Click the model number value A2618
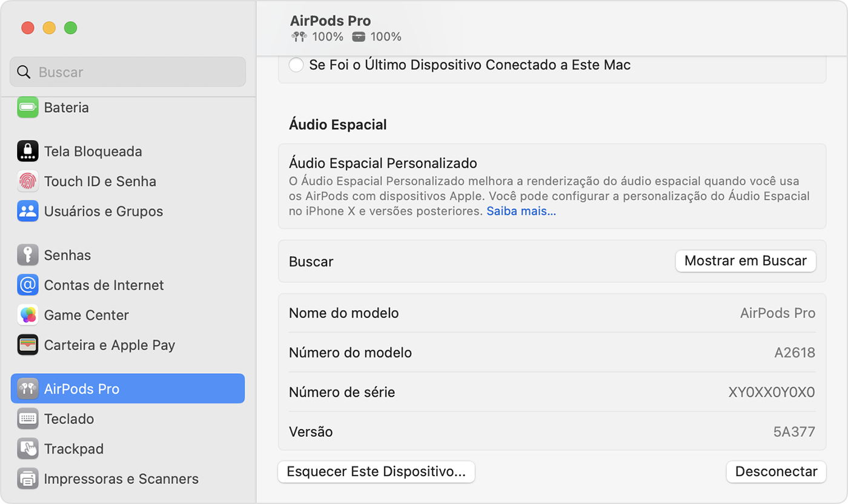This screenshot has height=504, width=848. click(795, 353)
